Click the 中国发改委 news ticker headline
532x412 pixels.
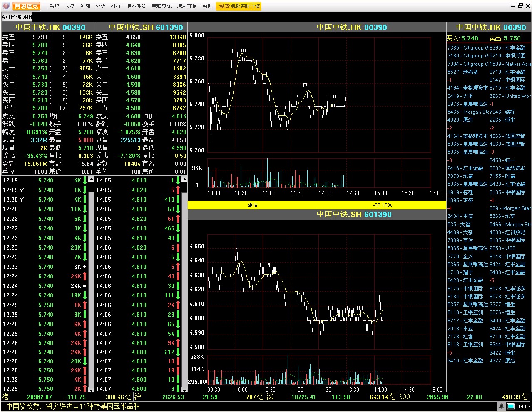tap(73, 406)
